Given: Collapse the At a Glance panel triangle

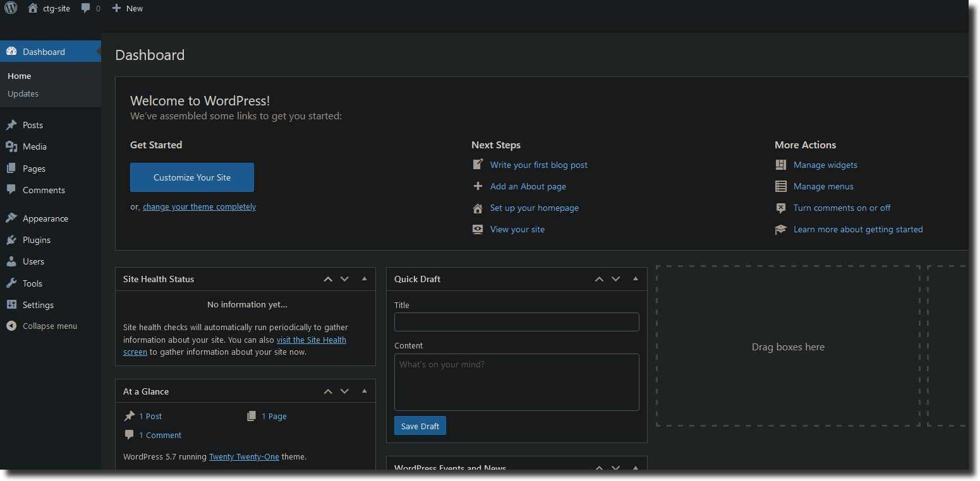Looking at the screenshot, I should (365, 391).
